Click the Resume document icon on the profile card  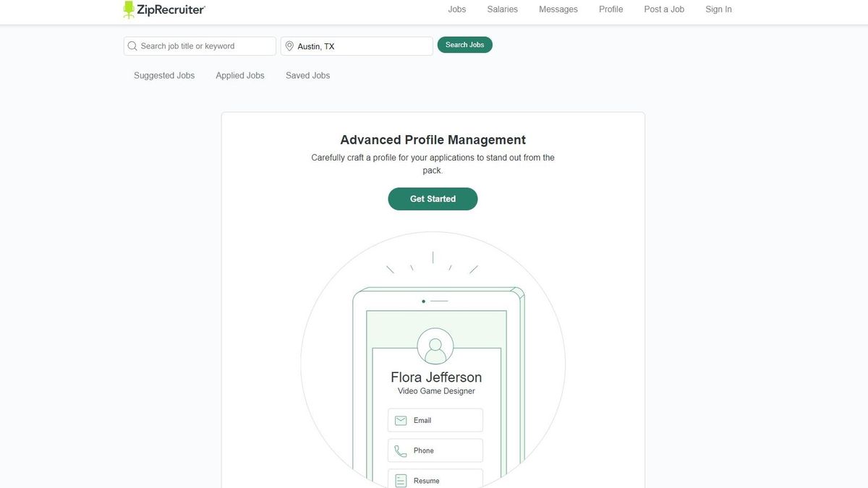click(401, 479)
